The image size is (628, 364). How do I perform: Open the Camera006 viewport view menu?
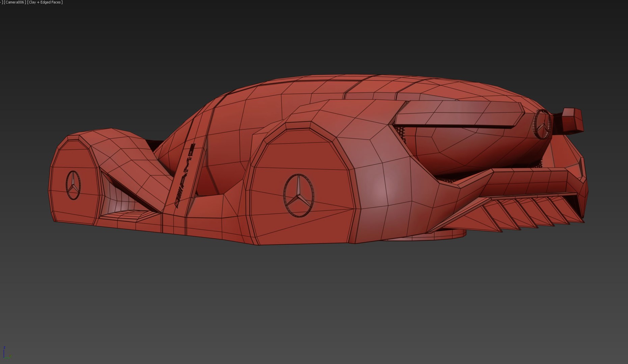[15, 2]
